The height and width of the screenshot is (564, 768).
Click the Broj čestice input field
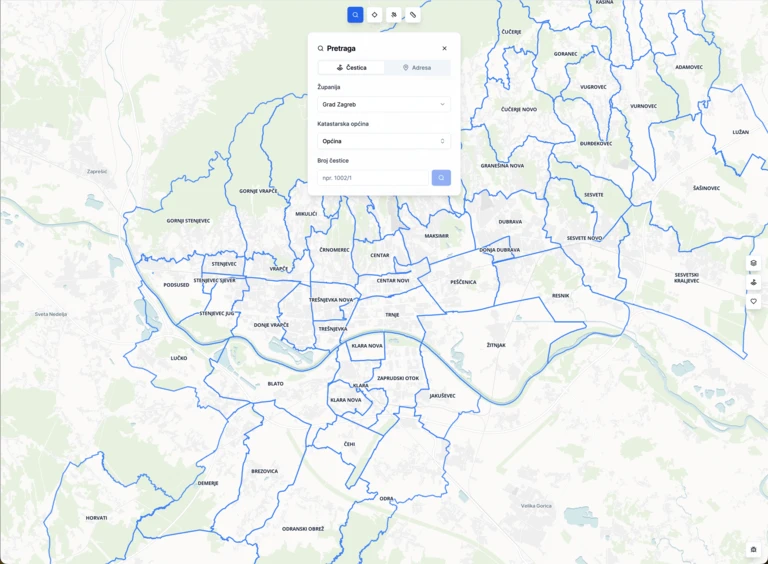coord(373,178)
